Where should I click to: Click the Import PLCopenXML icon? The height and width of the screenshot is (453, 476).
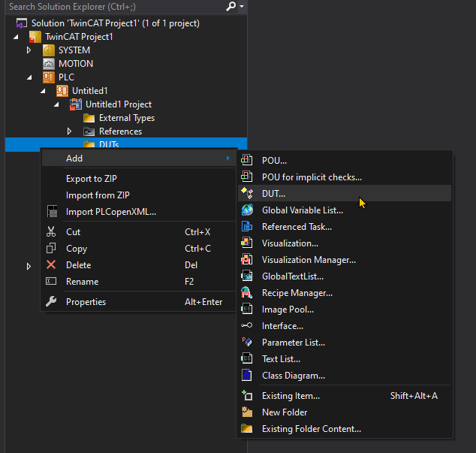(x=52, y=211)
